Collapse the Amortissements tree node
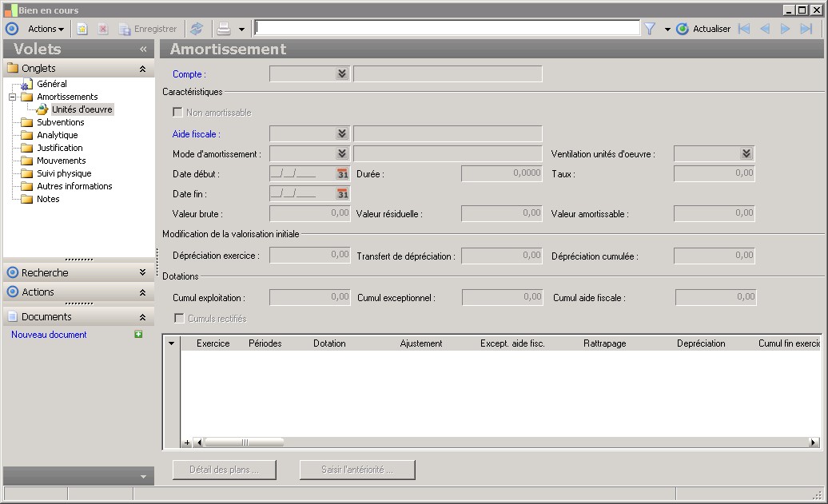Image resolution: width=828 pixels, height=504 pixels. tap(12, 97)
